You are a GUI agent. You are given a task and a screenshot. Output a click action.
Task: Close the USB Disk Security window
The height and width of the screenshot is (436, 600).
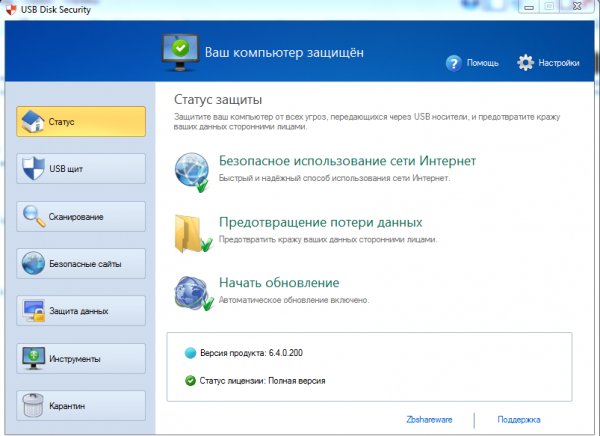coord(576,7)
